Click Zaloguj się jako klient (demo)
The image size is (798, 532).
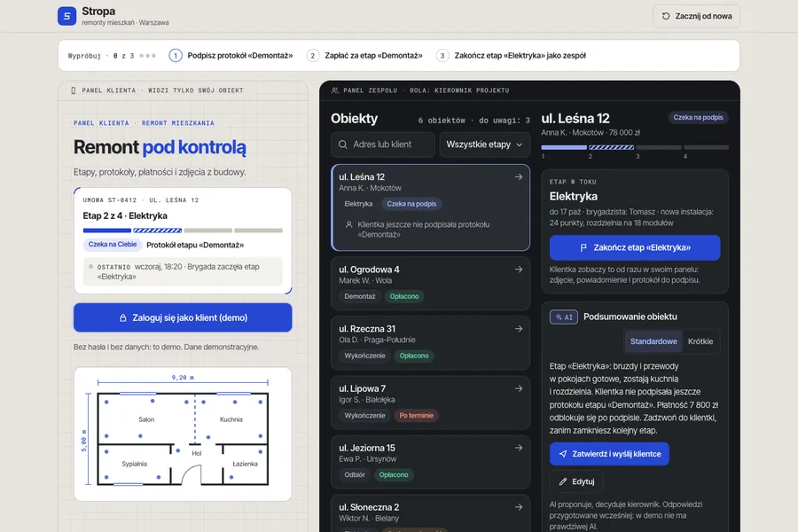tap(183, 317)
